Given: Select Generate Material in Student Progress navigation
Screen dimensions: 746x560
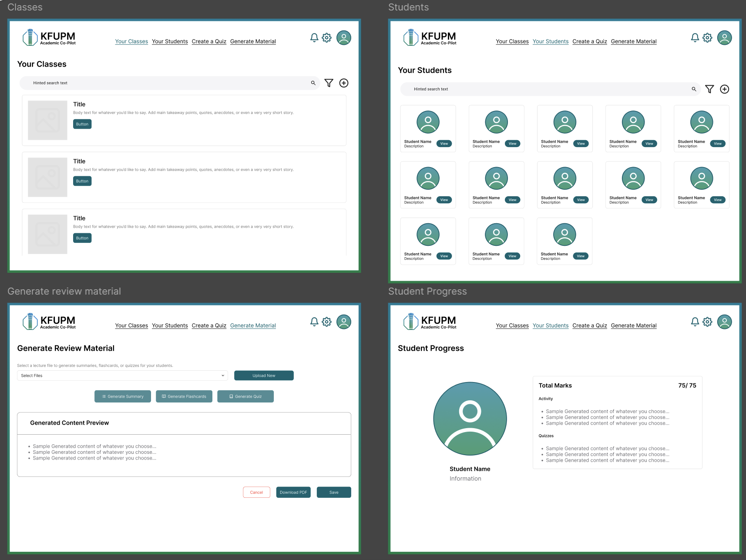Looking at the screenshot, I should click(x=634, y=325).
